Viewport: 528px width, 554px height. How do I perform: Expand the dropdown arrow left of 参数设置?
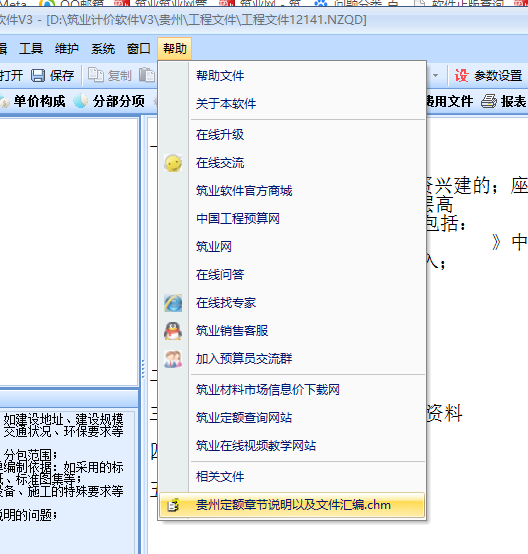(x=435, y=75)
